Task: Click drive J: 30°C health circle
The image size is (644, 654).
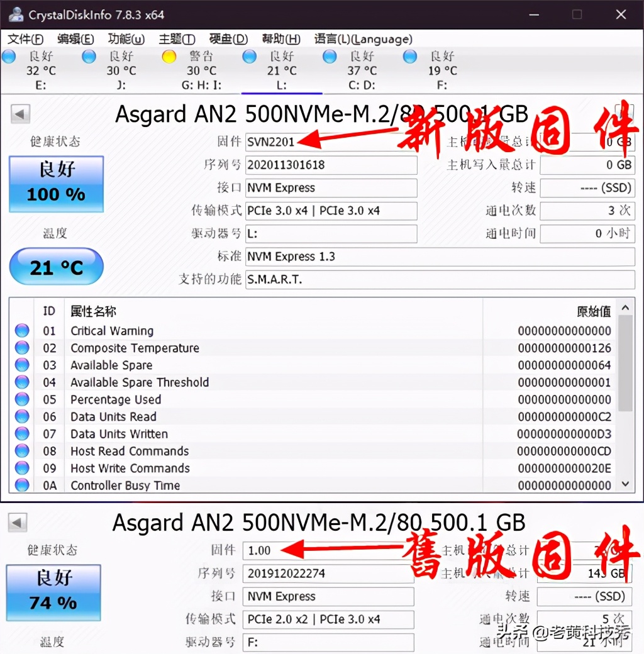Action: point(89,56)
